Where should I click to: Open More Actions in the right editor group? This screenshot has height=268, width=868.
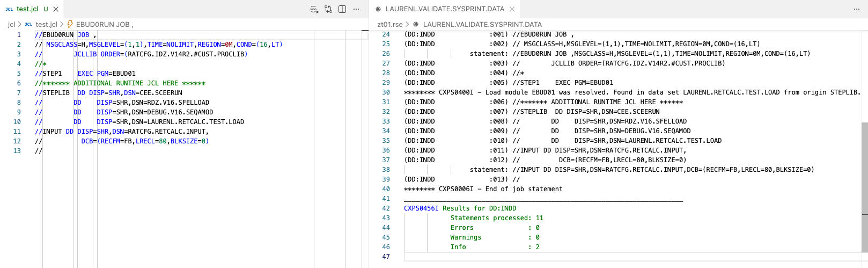coord(856,9)
